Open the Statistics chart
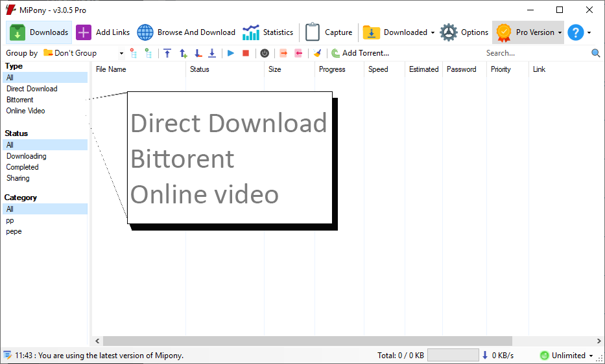 point(251,32)
